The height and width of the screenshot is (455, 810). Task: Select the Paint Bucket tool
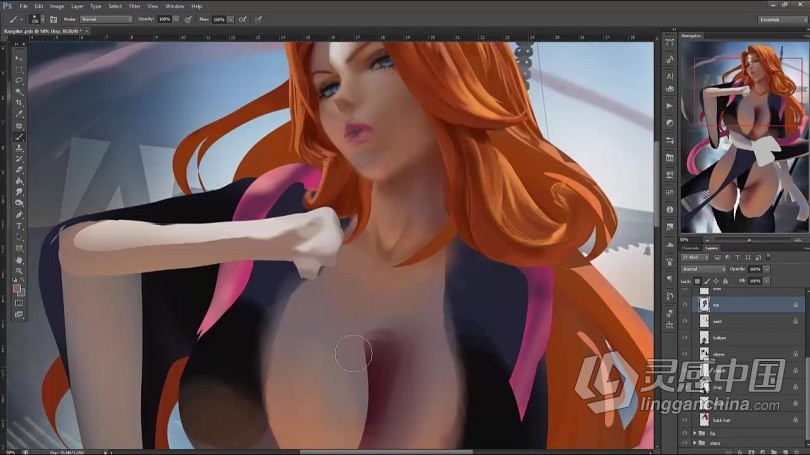tap(19, 181)
